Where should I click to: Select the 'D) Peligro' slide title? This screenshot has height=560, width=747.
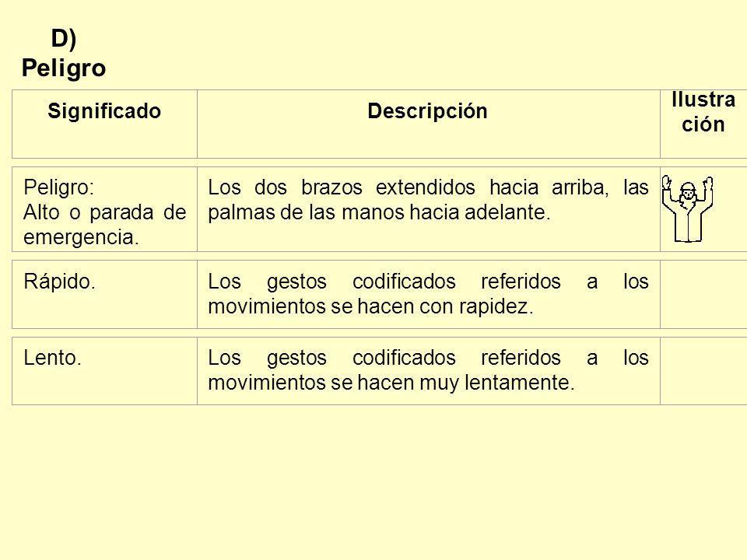click(x=64, y=54)
